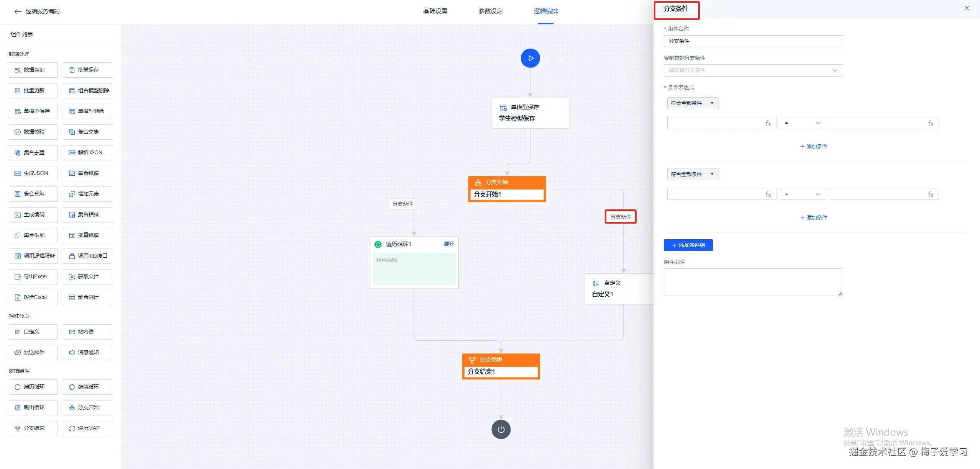The width and height of the screenshot is (980, 469).
Task: Pick the 导出Excel component
Action: (33, 277)
